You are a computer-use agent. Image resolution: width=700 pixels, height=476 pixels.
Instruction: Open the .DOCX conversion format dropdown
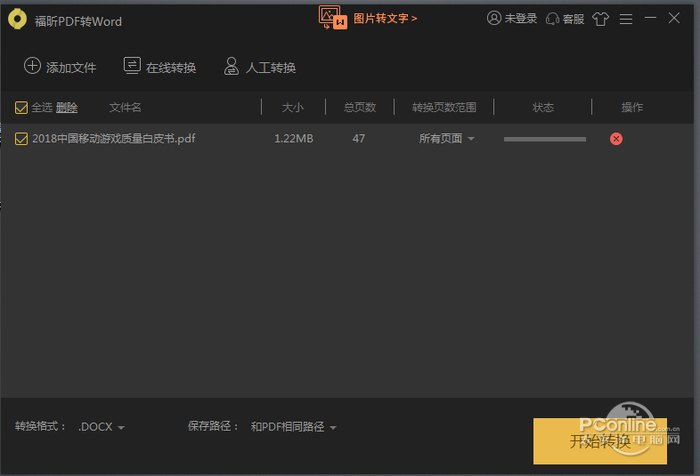click(x=101, y=427)
